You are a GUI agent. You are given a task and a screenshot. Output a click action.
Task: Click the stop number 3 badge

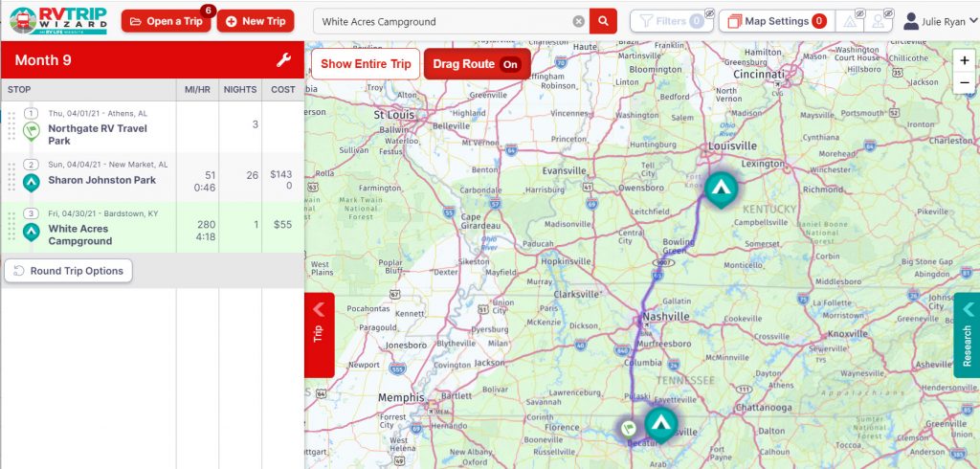32,213
